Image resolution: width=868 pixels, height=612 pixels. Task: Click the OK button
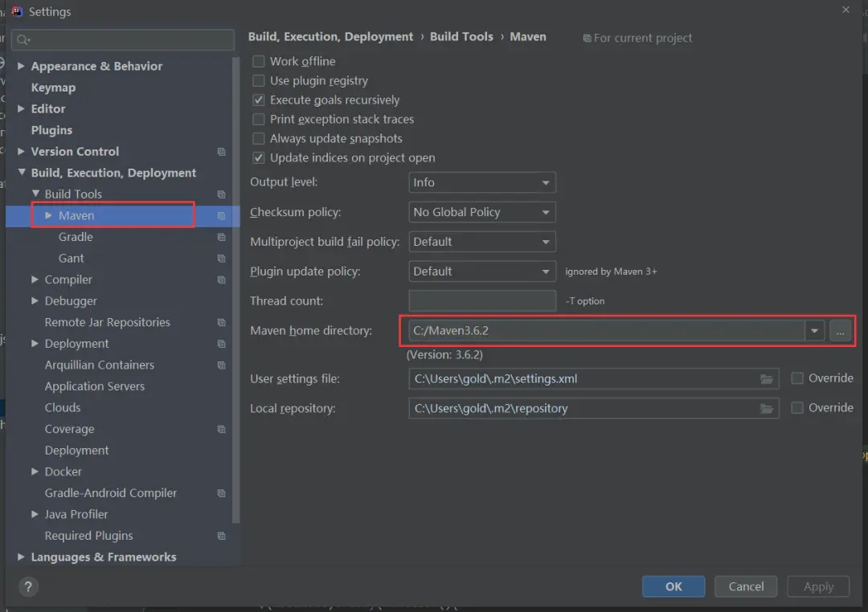674,586
